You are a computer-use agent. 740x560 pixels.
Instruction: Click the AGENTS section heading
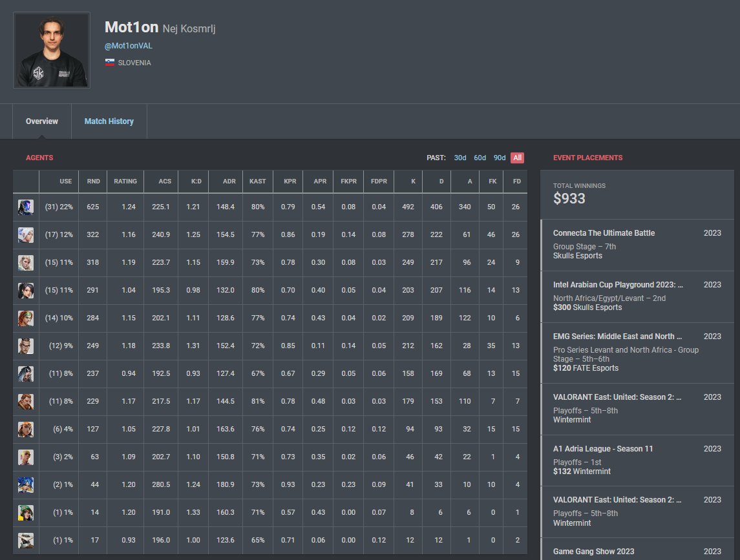click(39, 158)
